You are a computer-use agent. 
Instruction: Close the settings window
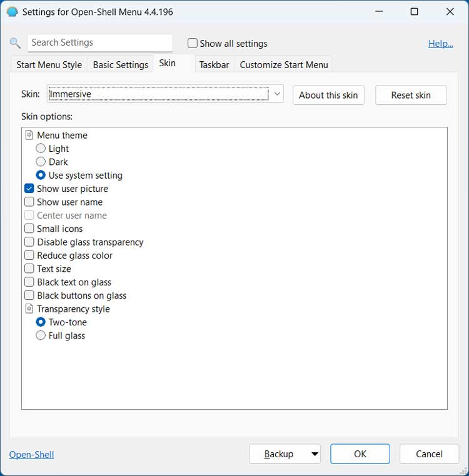[x=450, y=12]
